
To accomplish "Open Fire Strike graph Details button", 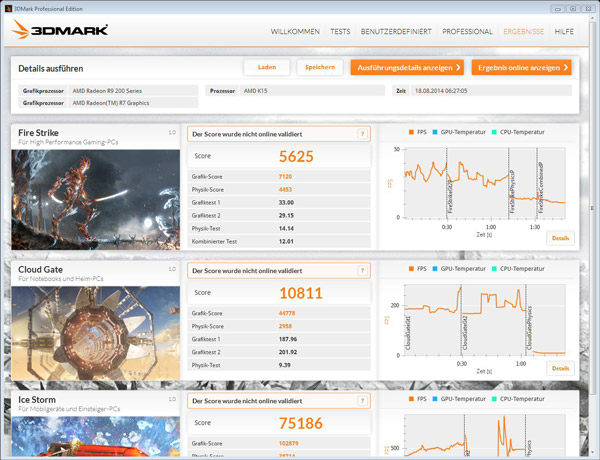I will pyautogui.click(x=560, y=238).
